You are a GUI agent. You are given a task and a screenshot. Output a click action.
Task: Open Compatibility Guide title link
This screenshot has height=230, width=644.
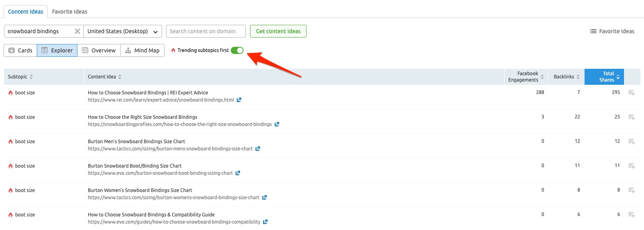pyautogui.click(x=151, y=215)
